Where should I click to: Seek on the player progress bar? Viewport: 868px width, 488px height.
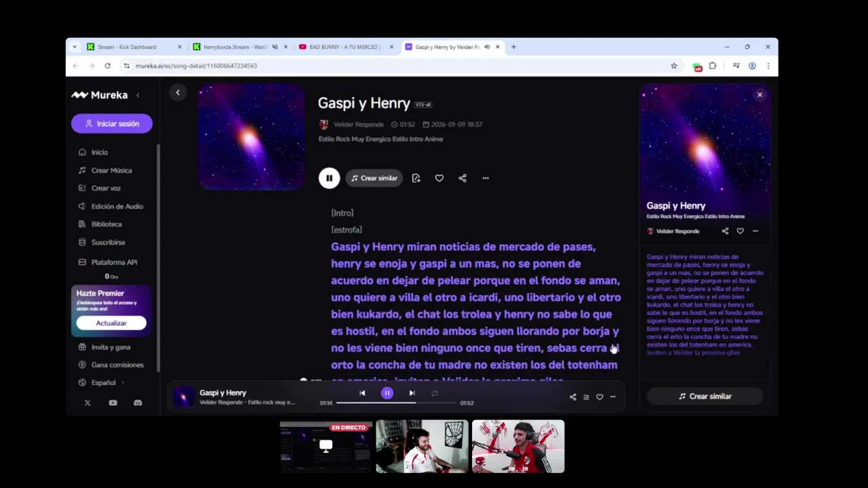pyautogui.click(x=396, y=403)
